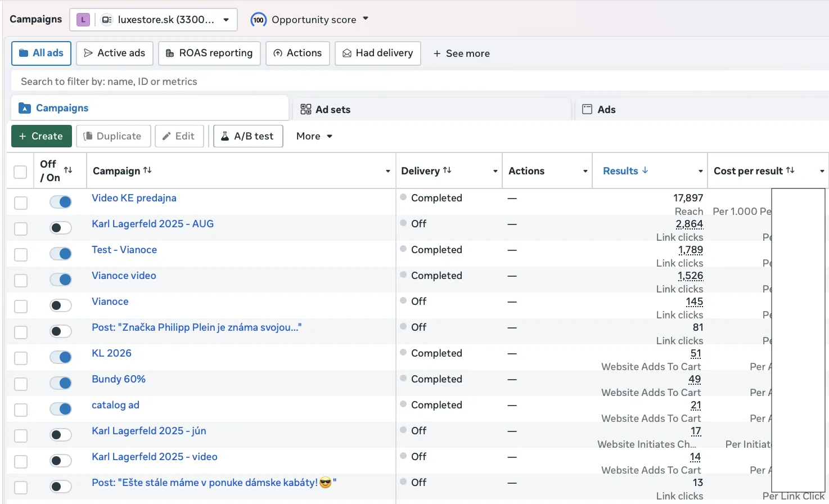Image resolution: width=829 pixels, height=504 pixels.
Task: Check the box for Video KE predajna
Action: coord(21,202)
